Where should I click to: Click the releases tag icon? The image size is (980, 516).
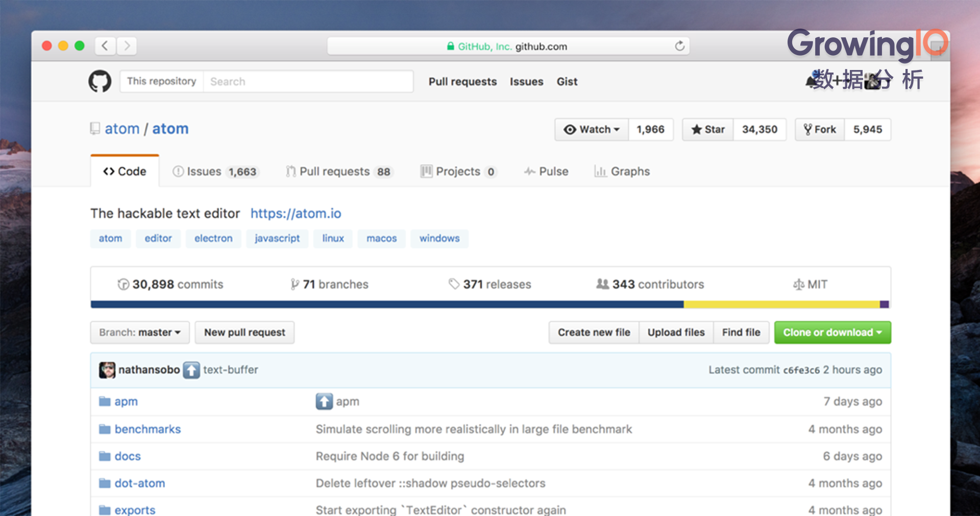454,284
